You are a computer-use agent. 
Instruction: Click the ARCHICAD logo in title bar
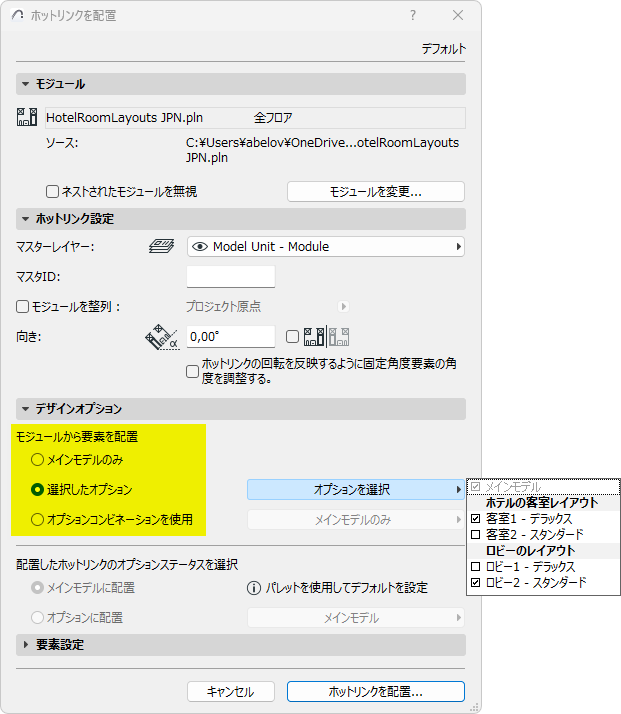(x=18, y=15)
